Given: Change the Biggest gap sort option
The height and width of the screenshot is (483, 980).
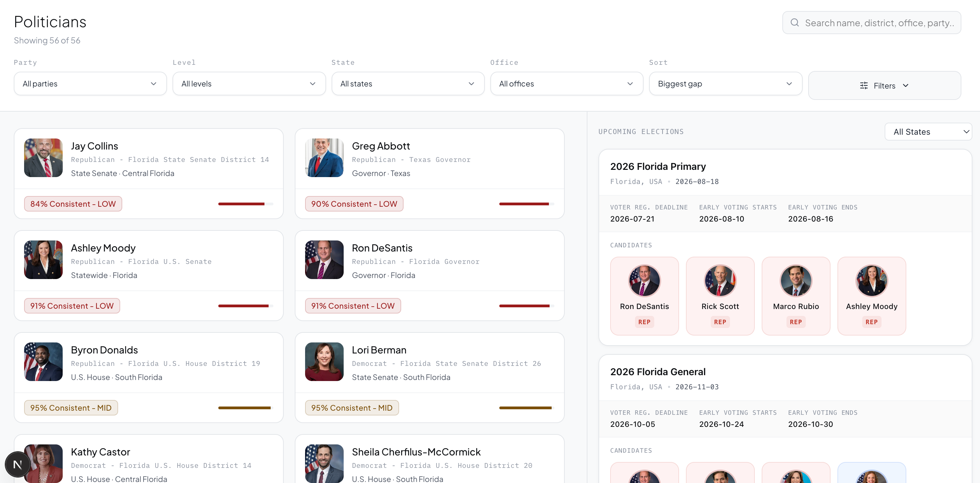Looking at the screenshot, I should click(x=725, y=84).
